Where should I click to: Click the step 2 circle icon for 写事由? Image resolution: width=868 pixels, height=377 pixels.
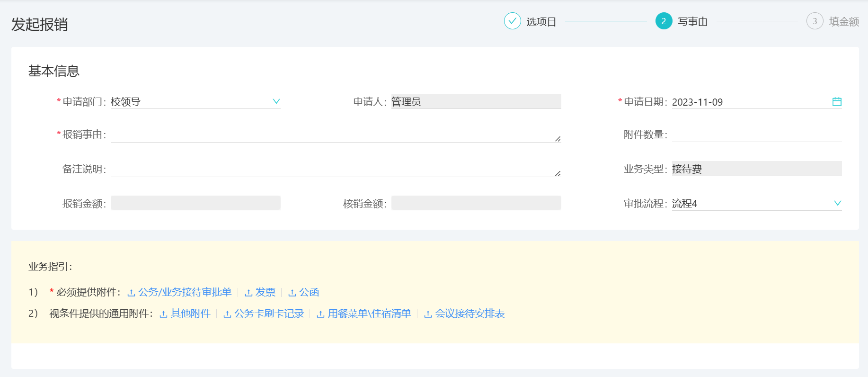tap(664, 21)
